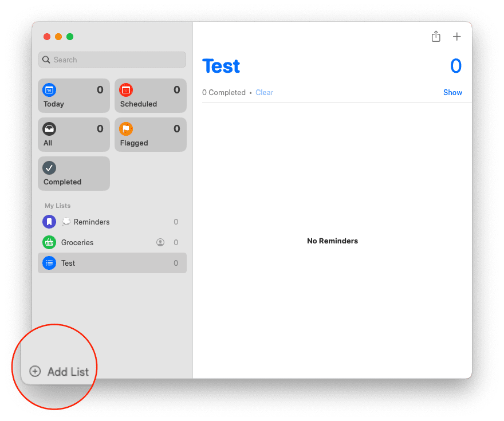Click the Test list title heading
Screen dimensions: 504x421
pos(221,66)
